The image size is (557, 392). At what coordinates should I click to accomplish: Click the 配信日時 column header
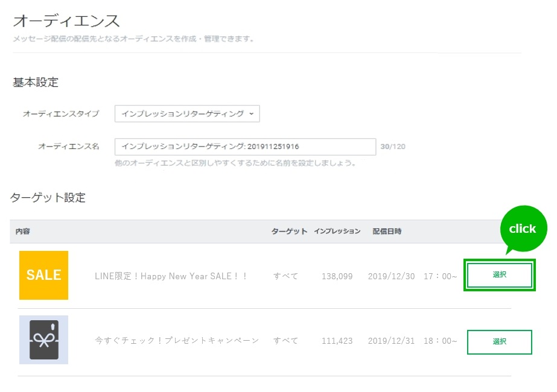pyautogui.click(x=387, y=232)
